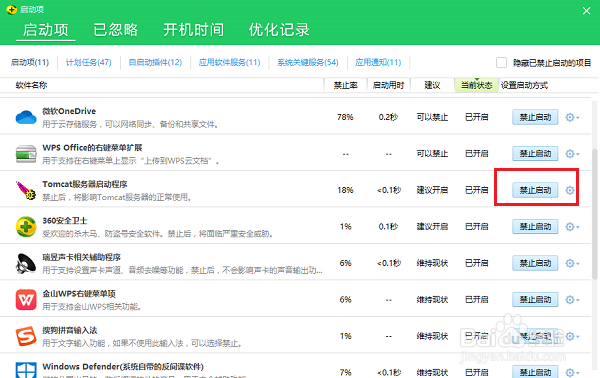Click the WPS Office右键菜单扩展 icon
The image size is (600, 378).
(x=26, y=154)
